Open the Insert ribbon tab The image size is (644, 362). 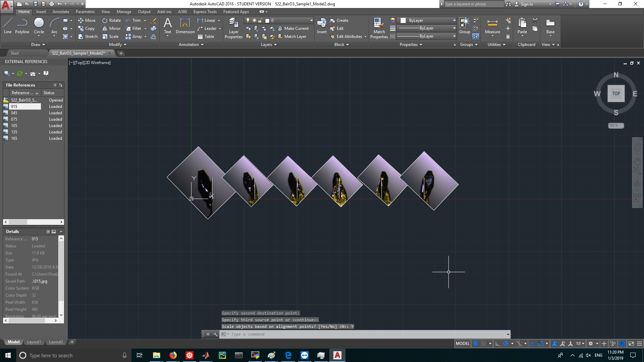click(41, 12)
